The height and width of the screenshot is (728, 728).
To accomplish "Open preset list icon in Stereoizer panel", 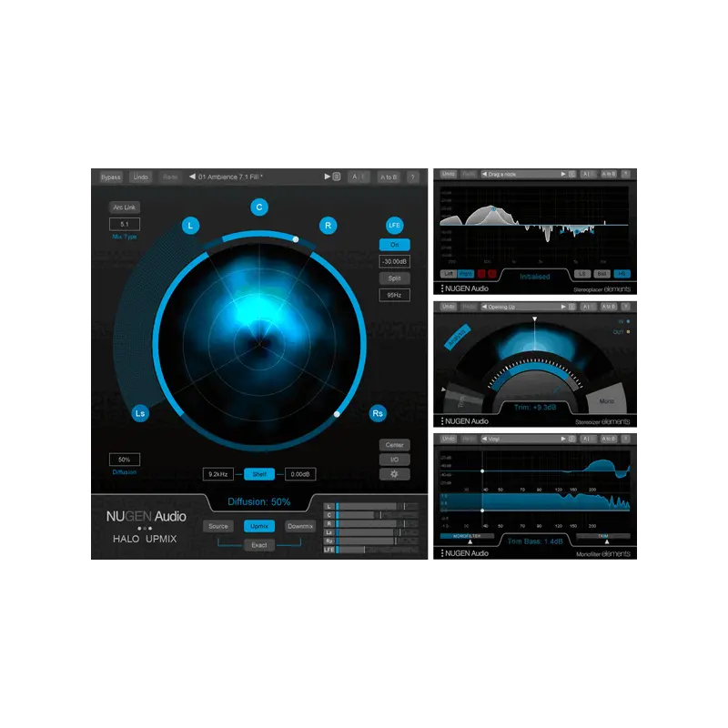I will click(572, 307).
